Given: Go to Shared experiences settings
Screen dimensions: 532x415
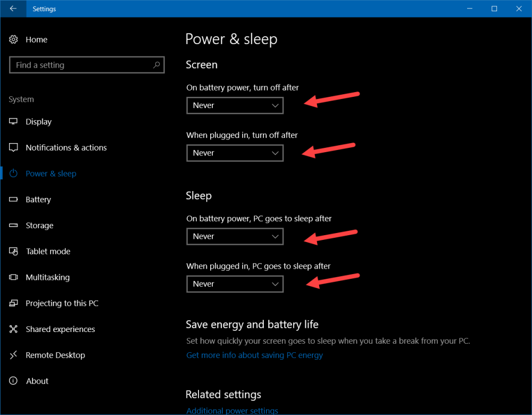Looking at the screenshot, I should [x=61, y=329].
